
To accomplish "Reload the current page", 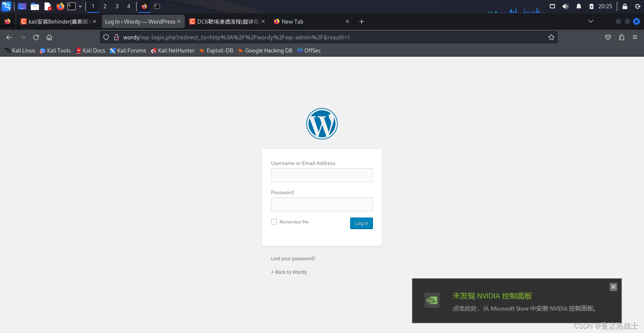I will click(x=36, y=37).
